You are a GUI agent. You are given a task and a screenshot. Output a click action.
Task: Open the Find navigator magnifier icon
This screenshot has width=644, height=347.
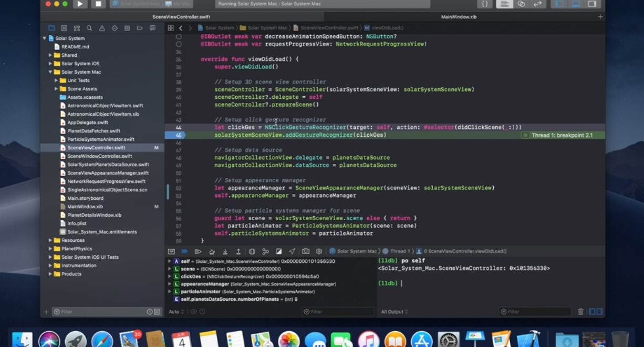pyautogui.click(x=89, y=28)
